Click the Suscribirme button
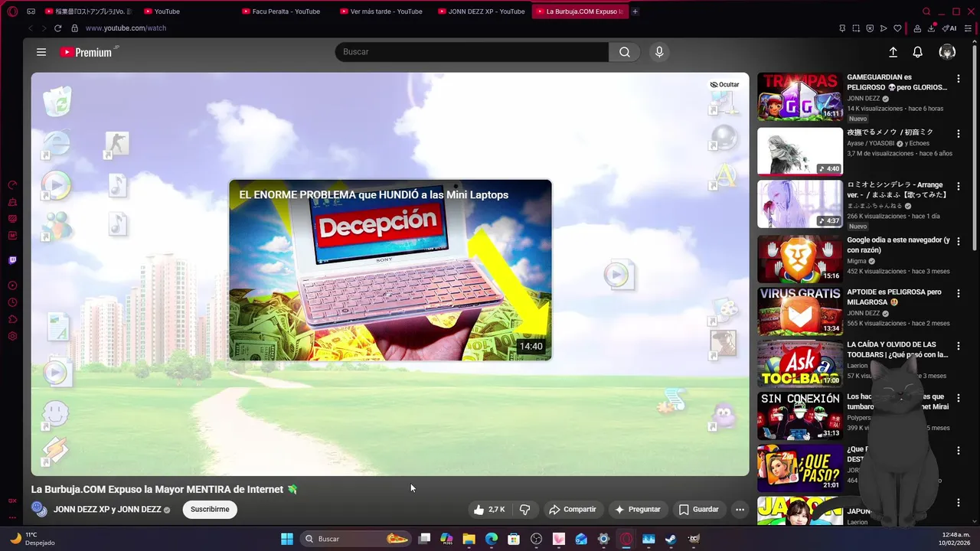Screen dimensions: 980x551 tap(210, 509)
